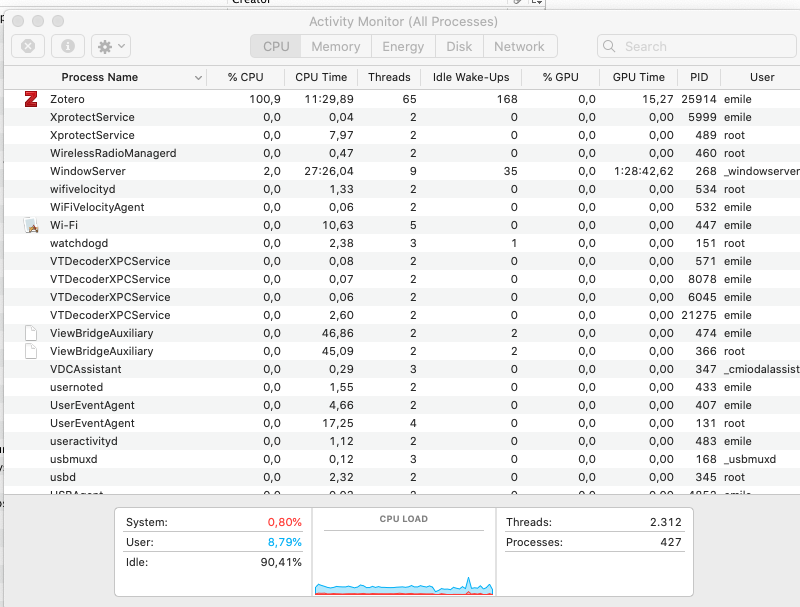Screen dimensions: 800x607
Task: Open the Disk tab
Action: pyautogui.click(x=459, y=46)
